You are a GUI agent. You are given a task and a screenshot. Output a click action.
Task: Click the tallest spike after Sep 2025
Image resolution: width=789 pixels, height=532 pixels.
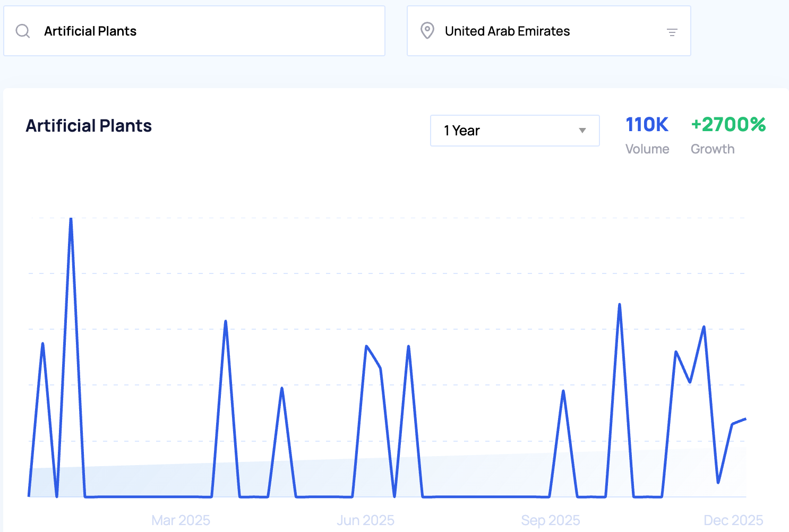tap(620, 305)
